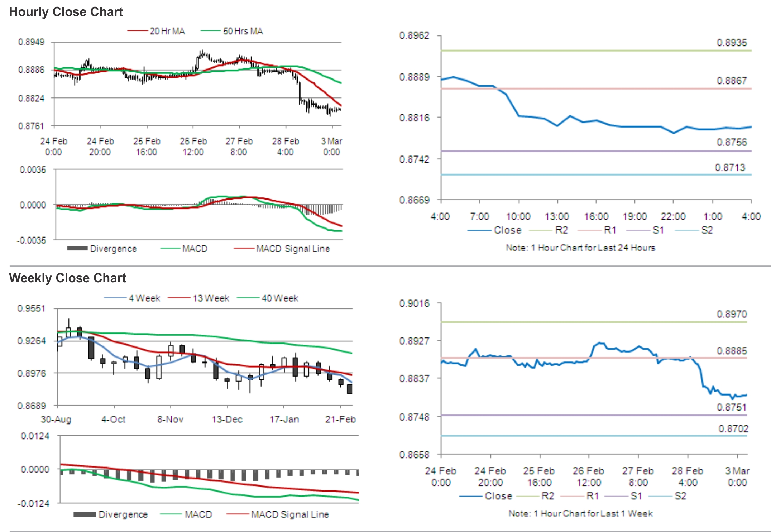The image size is (771, 532).
Task: Click the 0.8824 axis value
Action: click(x=32, y=98)
